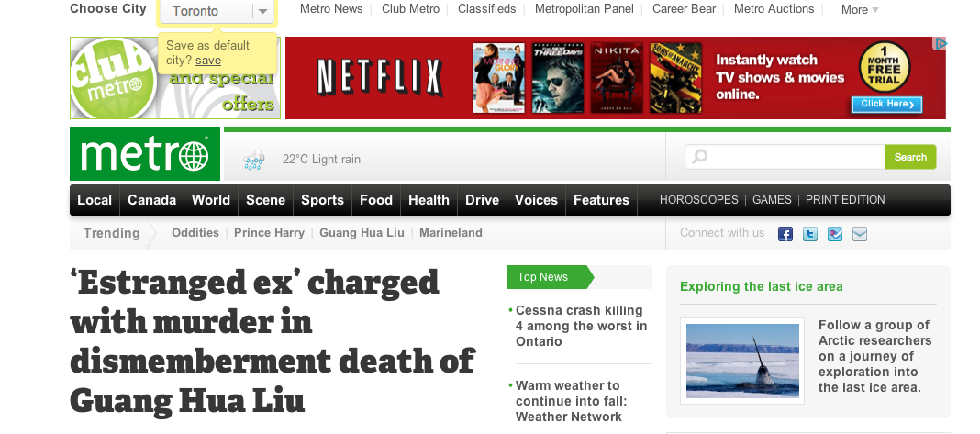Open Metro's Facebook page icon
This screenshot has height=434, width=980.
click(785, 234)
